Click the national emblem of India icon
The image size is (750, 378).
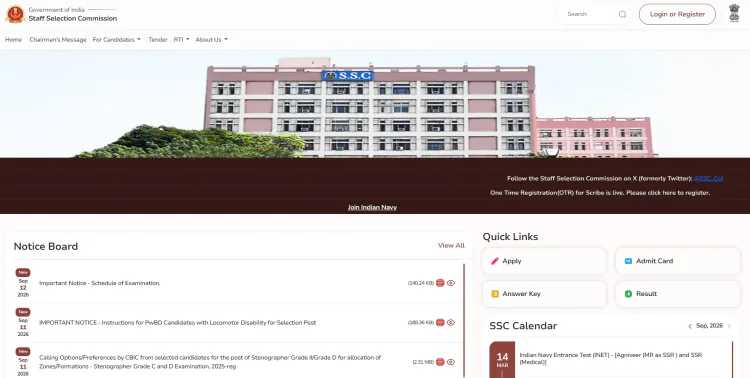[x=734, y=13]
